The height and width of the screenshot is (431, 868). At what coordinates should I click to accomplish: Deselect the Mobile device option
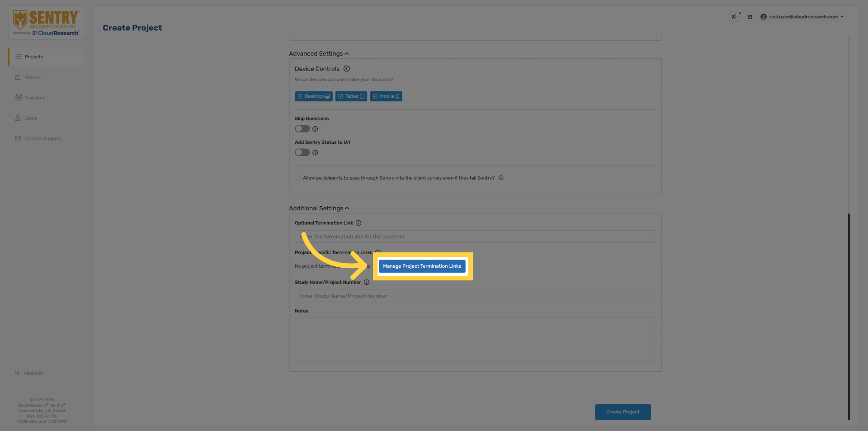pyautogui.click(x=386, y=96)
